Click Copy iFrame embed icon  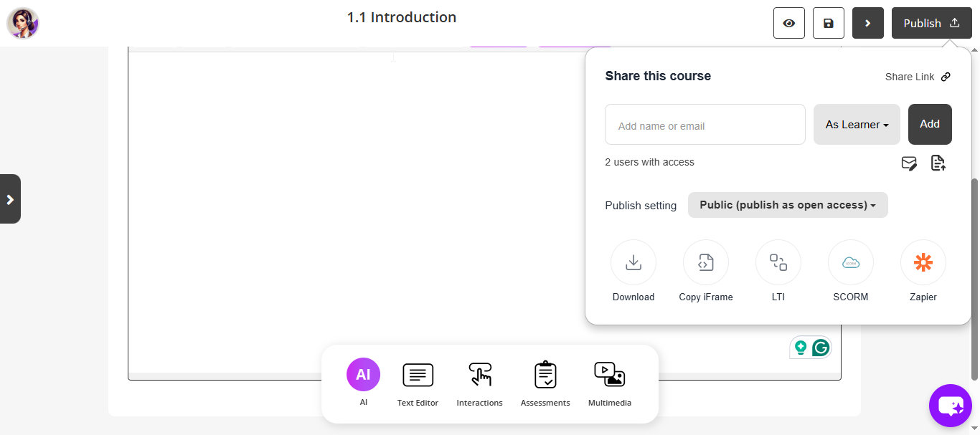[x=705, y=262]
